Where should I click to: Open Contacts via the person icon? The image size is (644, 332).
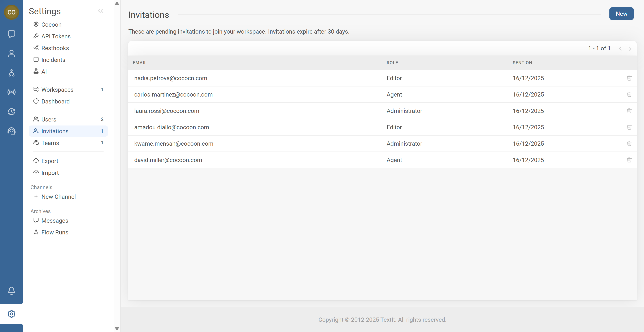(x=12, y=53)
